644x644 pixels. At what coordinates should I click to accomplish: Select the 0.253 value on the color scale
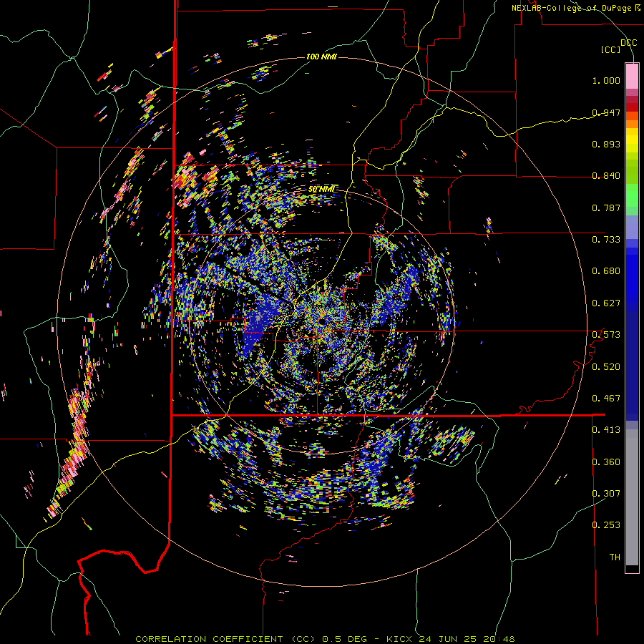[x=606, y=525]
